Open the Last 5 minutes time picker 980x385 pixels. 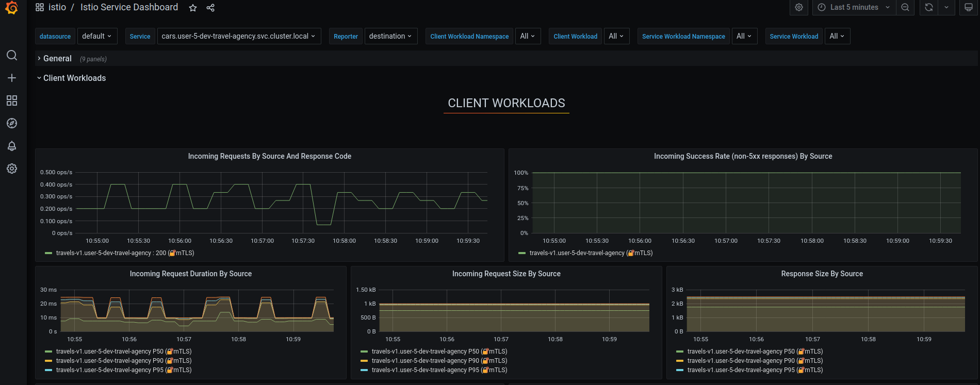click(x=854, y=7)
